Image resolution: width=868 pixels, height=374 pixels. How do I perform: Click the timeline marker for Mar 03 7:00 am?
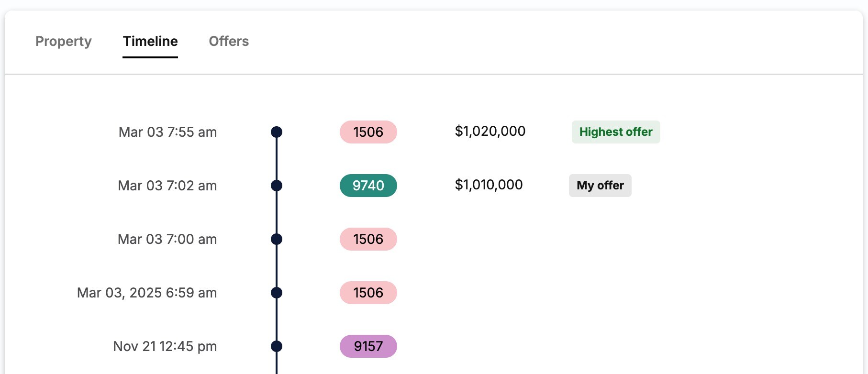(x=277, y=239)
